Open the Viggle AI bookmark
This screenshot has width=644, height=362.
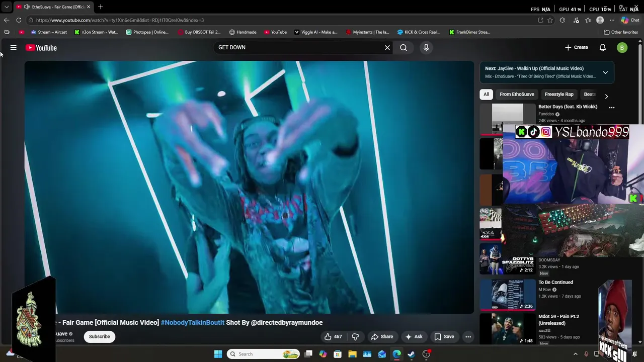click(315, 32)
